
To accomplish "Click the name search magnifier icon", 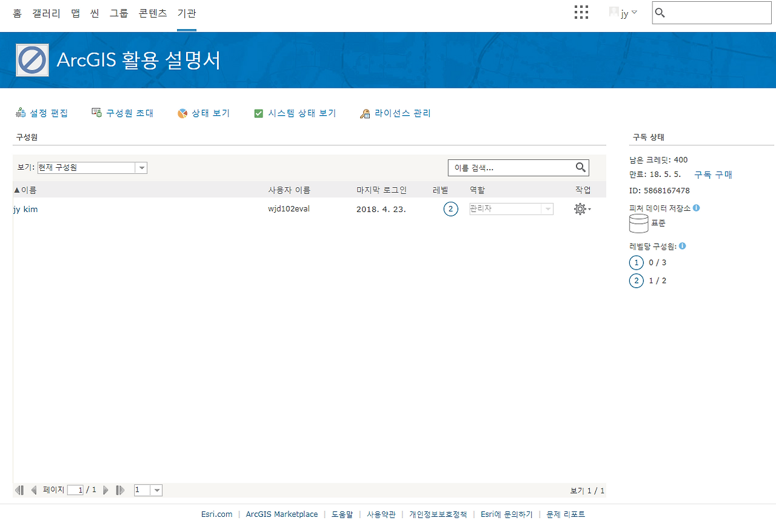I will pos(581,168).
